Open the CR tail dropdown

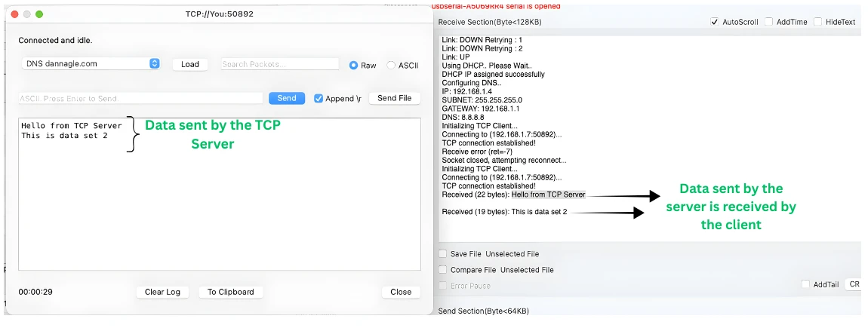pyautogui.click(x=854, y=284)
